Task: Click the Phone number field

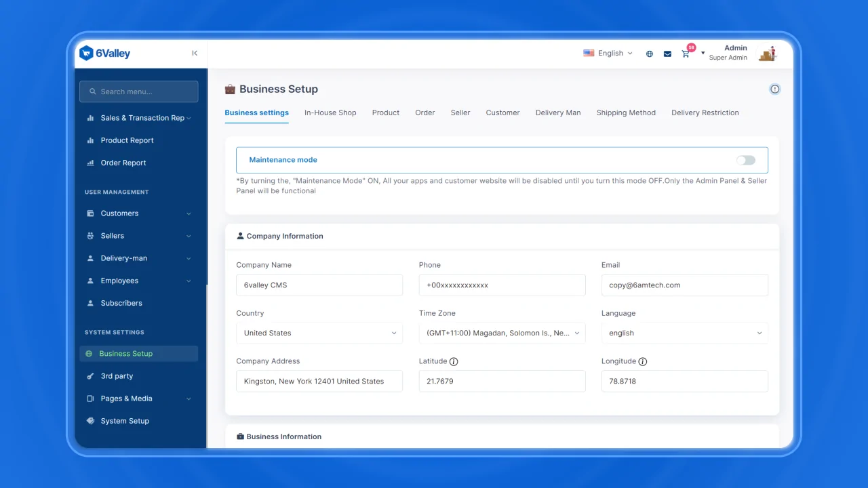Action: coord(502,285)
